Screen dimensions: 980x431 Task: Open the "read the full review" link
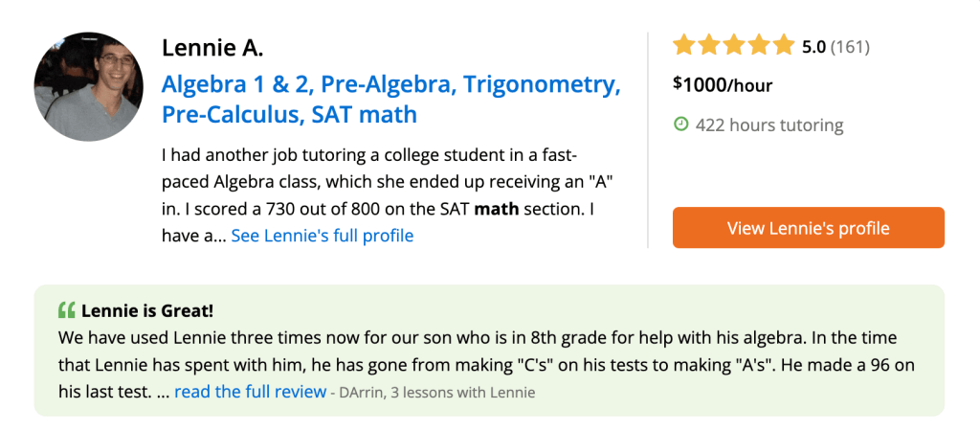(x=250, y=391)
